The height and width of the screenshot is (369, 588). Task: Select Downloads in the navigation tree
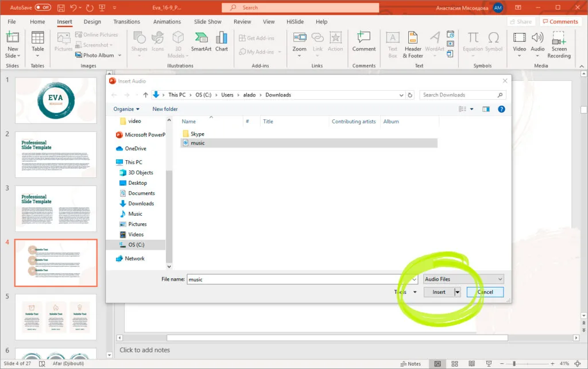coord(141,203)
